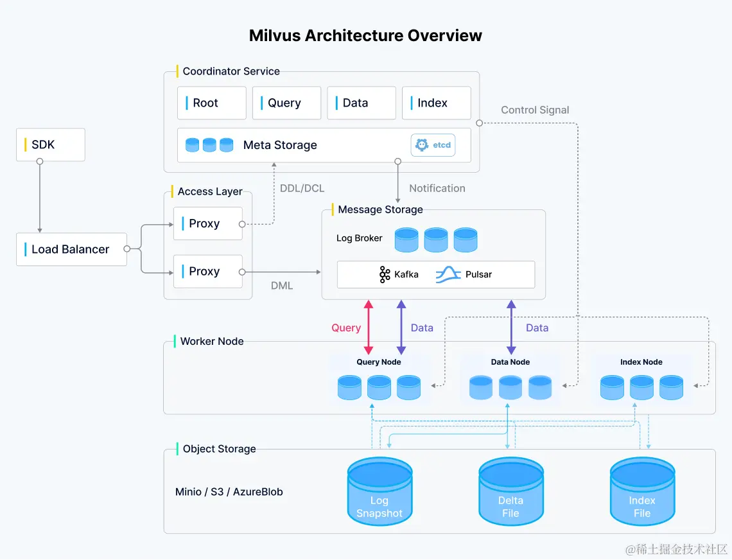Click the red Query double arrow

pos(369,328)
